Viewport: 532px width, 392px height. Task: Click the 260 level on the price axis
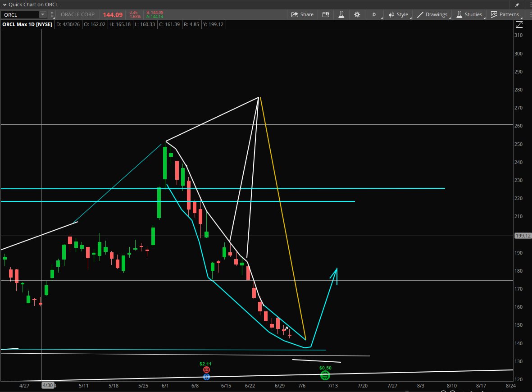click(x=518, y=126)
